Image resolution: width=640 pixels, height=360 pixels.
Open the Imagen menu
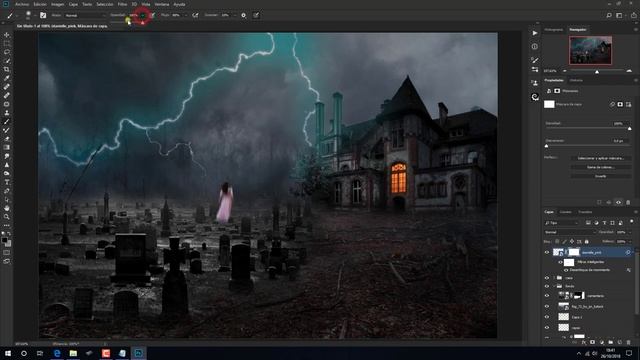point(57,4)
